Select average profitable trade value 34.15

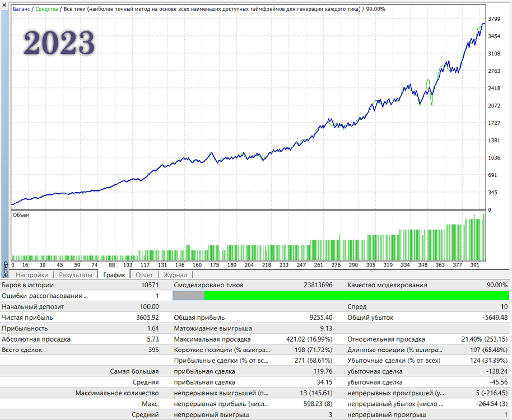click(x=324, y=382)
